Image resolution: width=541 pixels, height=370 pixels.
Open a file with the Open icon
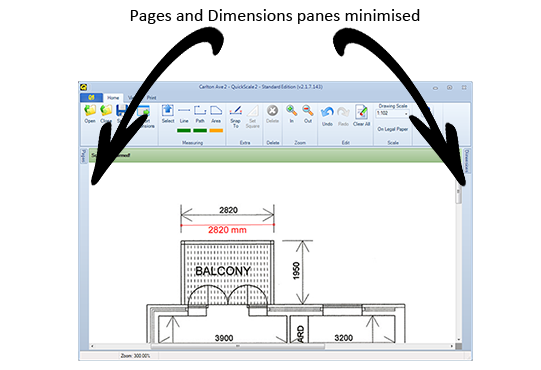(x=90, y=114)
